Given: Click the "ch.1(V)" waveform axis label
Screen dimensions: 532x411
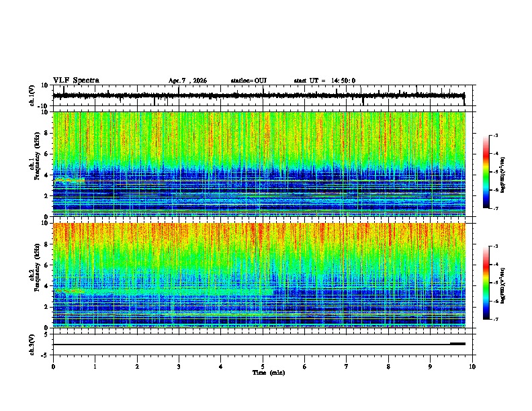Looking at the screenshot, I should coord(32,95).
